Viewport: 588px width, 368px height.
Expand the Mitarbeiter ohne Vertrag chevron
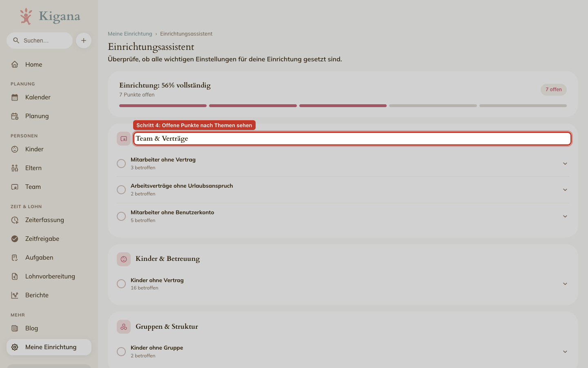tap(565, 164)
